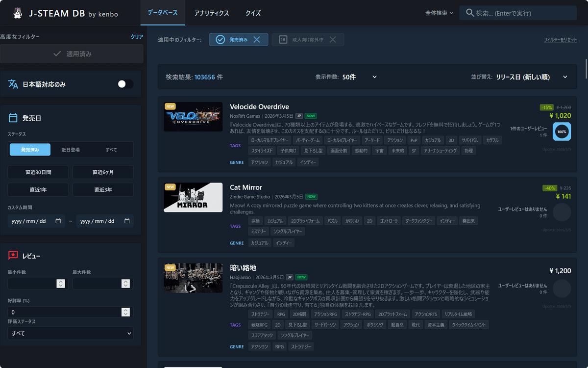This screenshot has width=588, height=368.
Task: Remove the 発売済み filter with its X
Action: pyautogui.click(x=257, y=40)
